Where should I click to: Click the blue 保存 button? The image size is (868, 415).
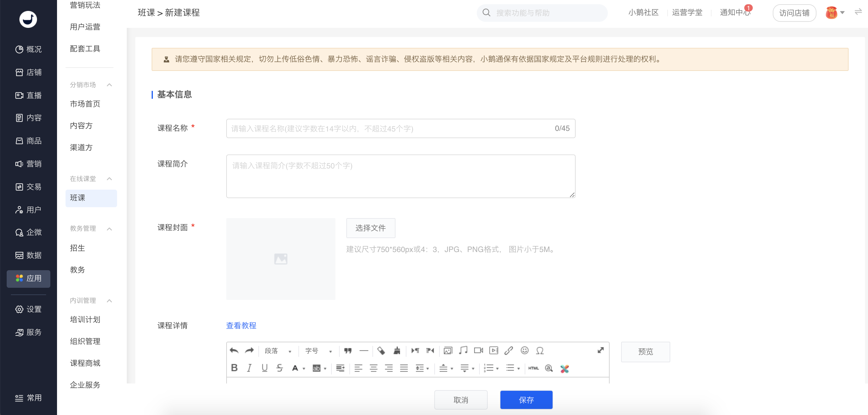point(526,400)
